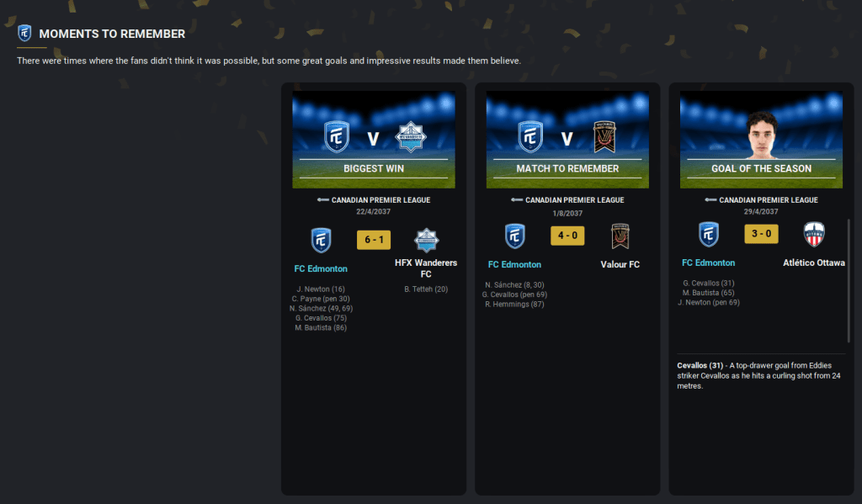
Task: Click the FC Edmonton badge in Biggest Win banner
Action: tap(337, 137)
